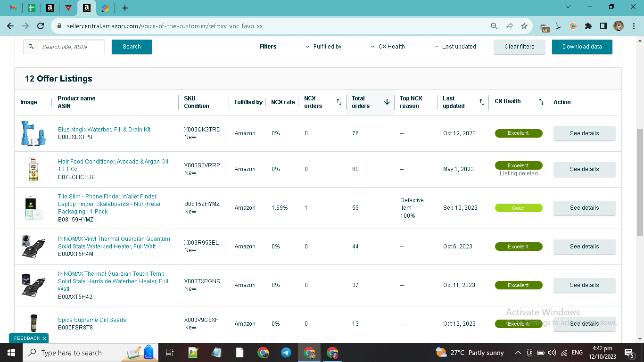The height and width of the screenshot is (362, 644).
Task: Click the Tile Slim product thumbnail
Action: click(33, 208)
